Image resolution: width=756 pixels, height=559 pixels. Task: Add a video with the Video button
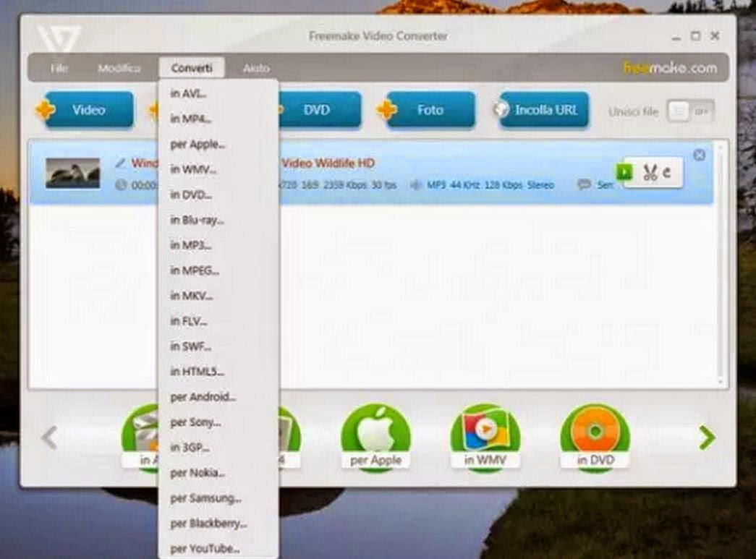pyautogui.click(x=85, y=110)
